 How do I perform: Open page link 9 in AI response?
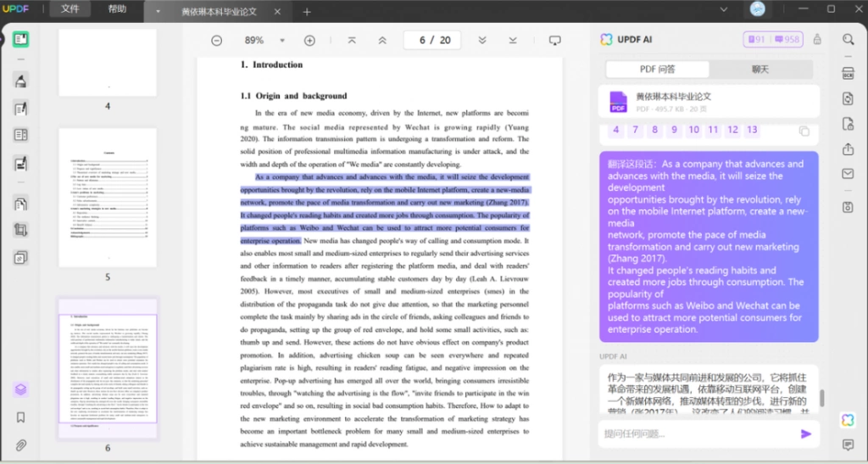pyautogui.click(x=674, y=130)
